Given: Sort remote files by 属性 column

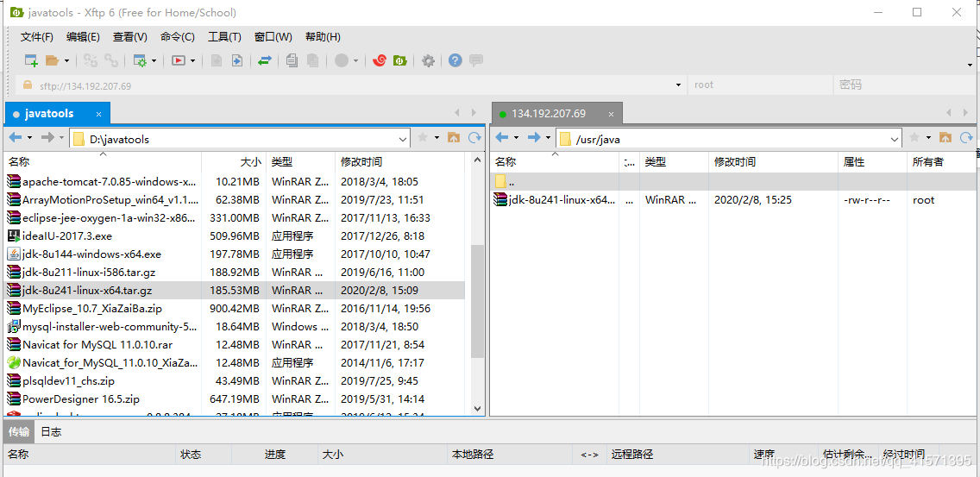Looking at the screenshot, I should click(872, 162).
